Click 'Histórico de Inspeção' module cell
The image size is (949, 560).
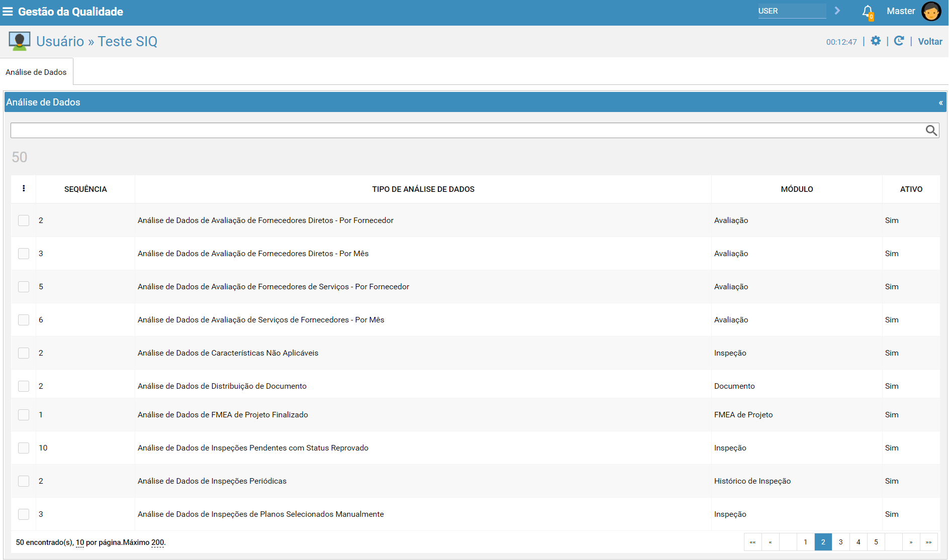pyautogui.click(x=752, y=481)
